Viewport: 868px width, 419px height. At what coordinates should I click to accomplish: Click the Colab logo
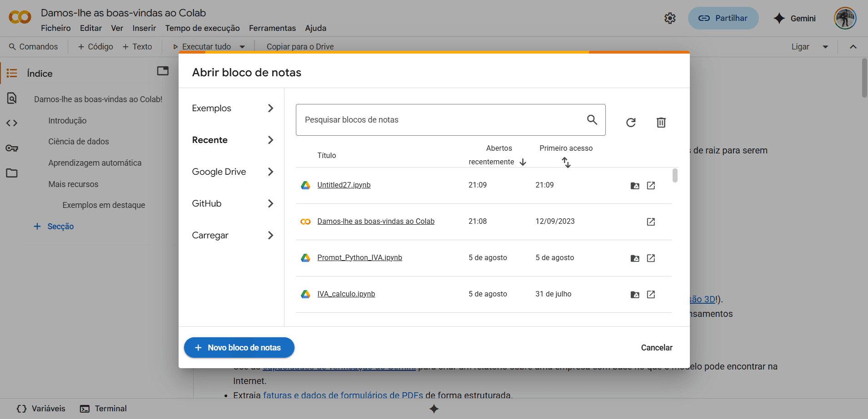click(20, 17)
